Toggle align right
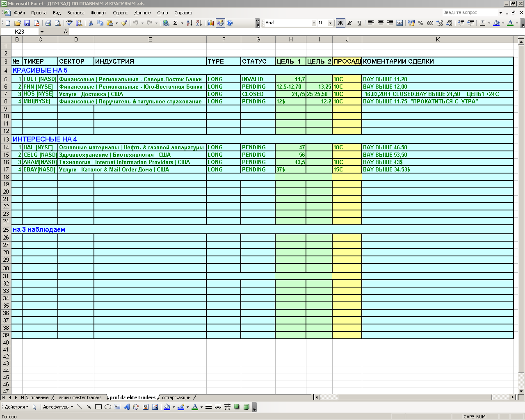The height and width of the screenshot is (420, 525). [390, 23]
